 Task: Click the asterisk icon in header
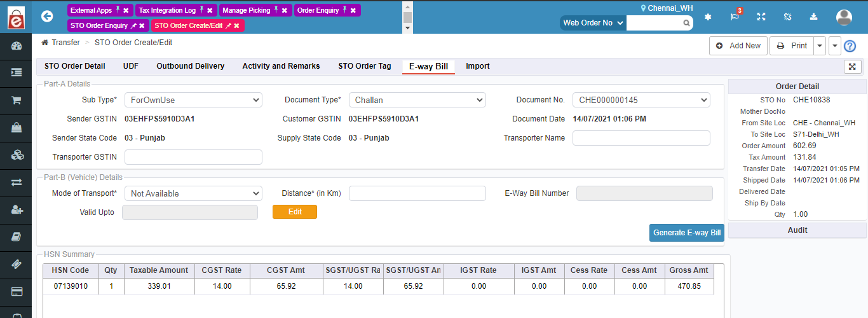pyautogui.click(x=708, y=17)
